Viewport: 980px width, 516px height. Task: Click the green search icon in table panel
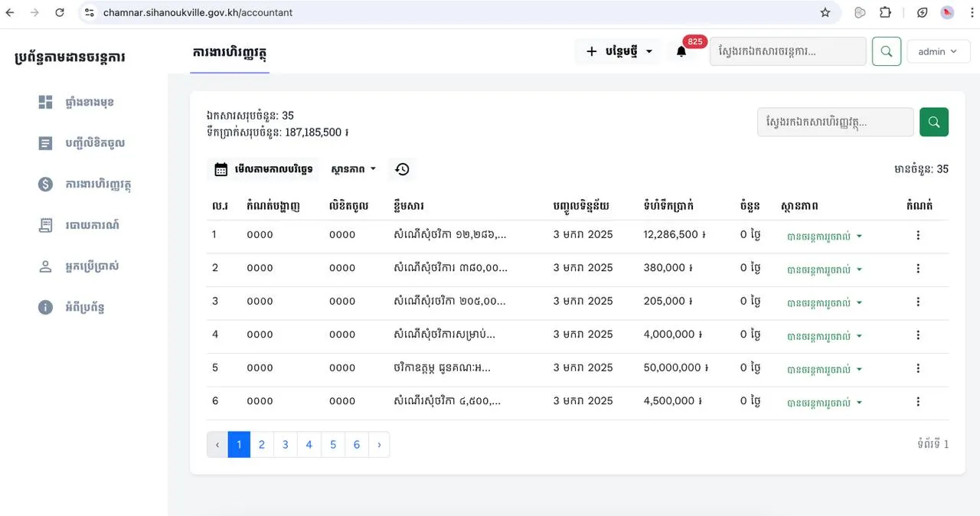933,122
